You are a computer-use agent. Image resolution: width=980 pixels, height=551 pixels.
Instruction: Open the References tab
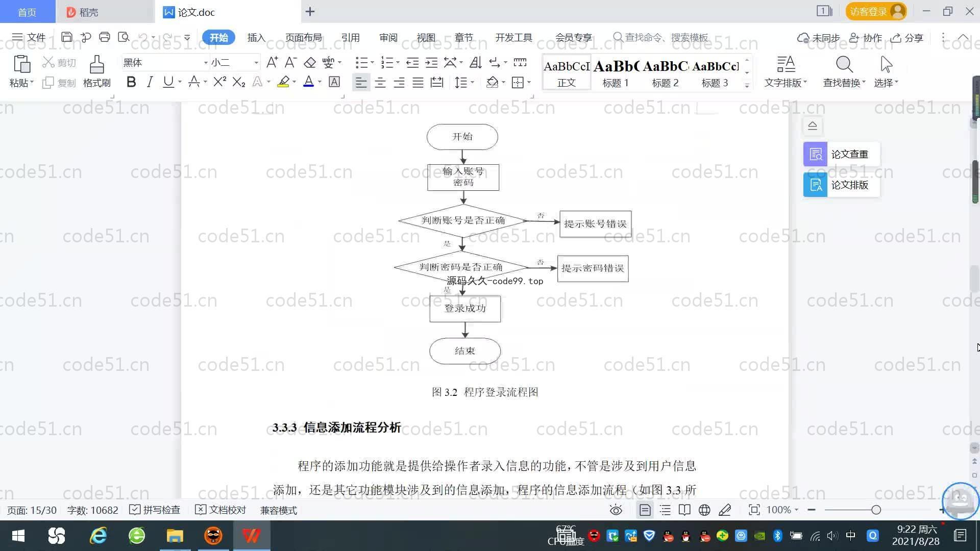tap(350, 37)
